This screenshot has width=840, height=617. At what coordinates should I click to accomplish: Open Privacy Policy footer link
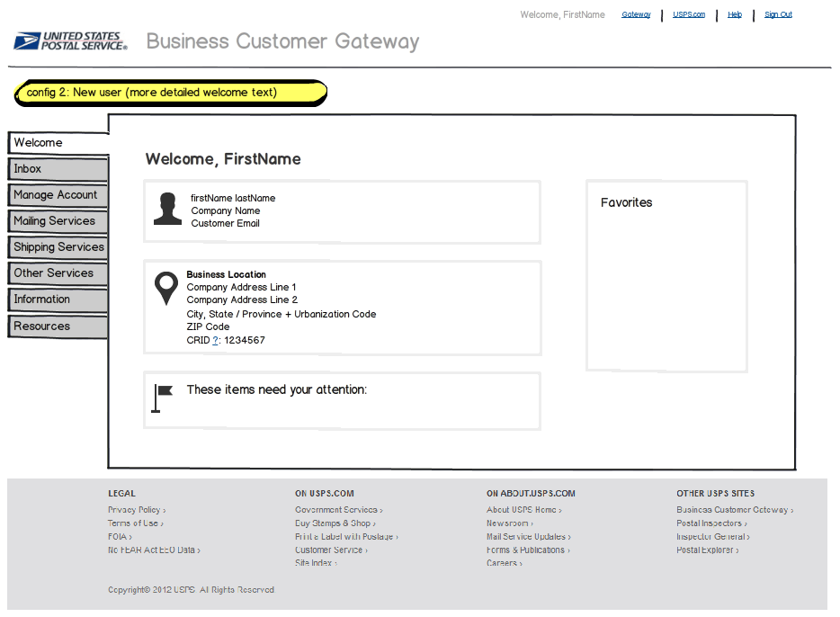coord(137,510)
